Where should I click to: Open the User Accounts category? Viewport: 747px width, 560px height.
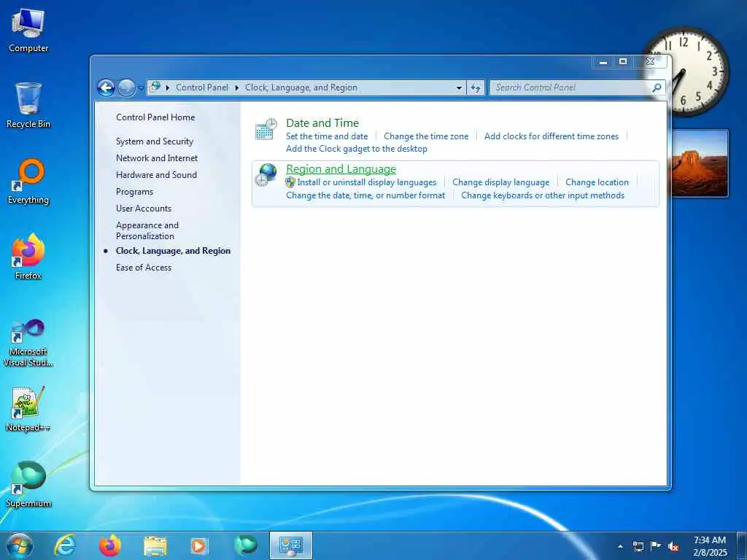144,208
